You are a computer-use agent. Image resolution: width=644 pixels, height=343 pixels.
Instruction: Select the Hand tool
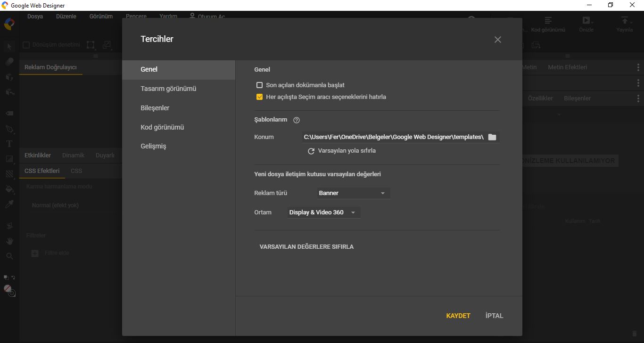click(x=9, y=241)
